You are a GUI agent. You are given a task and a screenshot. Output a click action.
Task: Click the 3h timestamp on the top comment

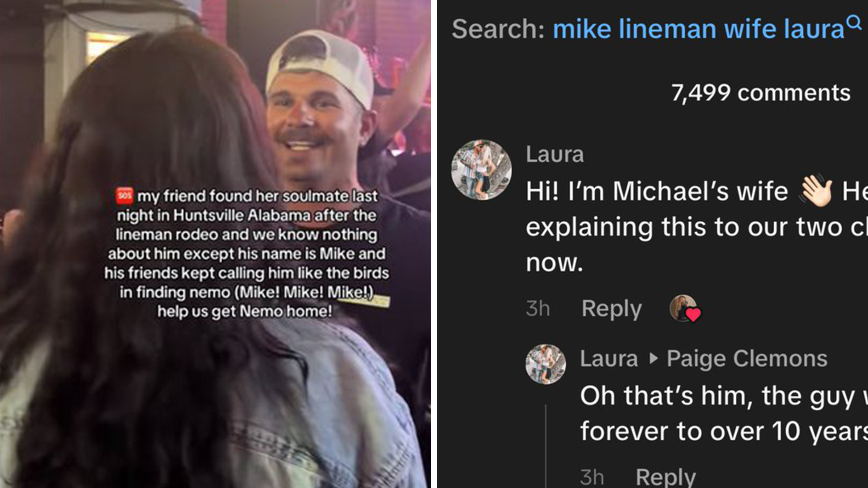[x=538, y=309]
